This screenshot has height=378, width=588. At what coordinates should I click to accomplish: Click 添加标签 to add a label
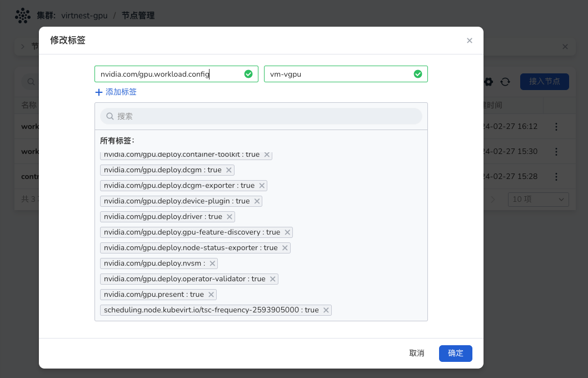pyautogui.click(x=116, y=92)
